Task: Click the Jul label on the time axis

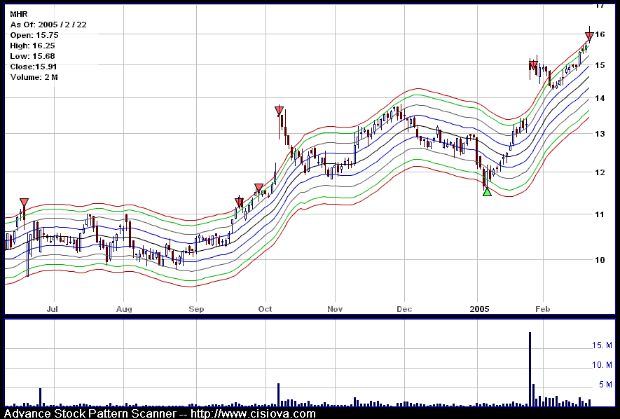Action: [52, 309]
